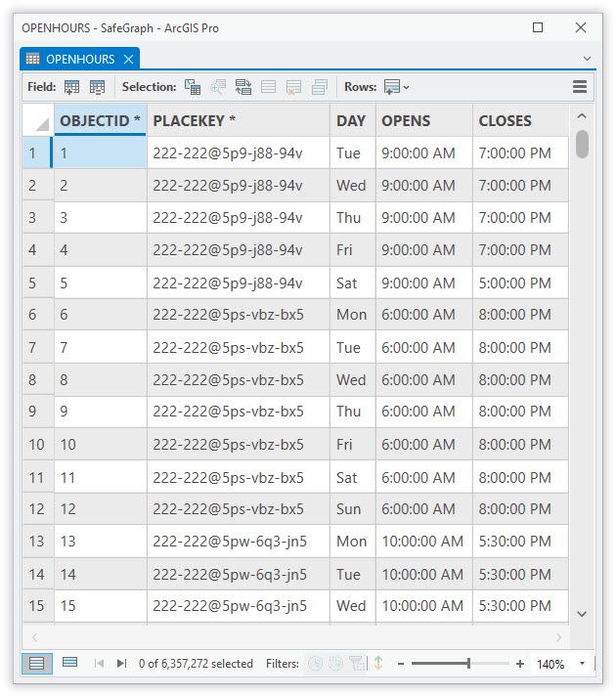Click the Switch Selection icon
This screenshot has width=616, height=697.
pos(243,87)
